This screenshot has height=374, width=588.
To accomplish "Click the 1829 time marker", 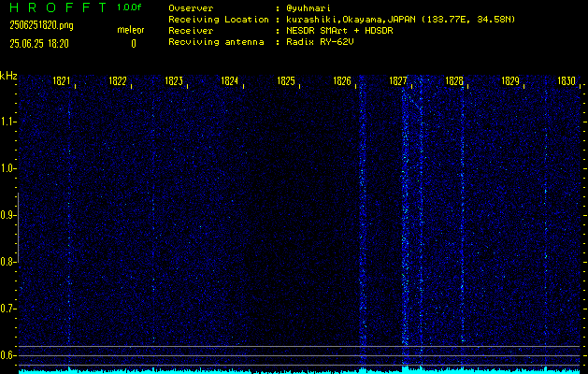I will pos(510,81).
